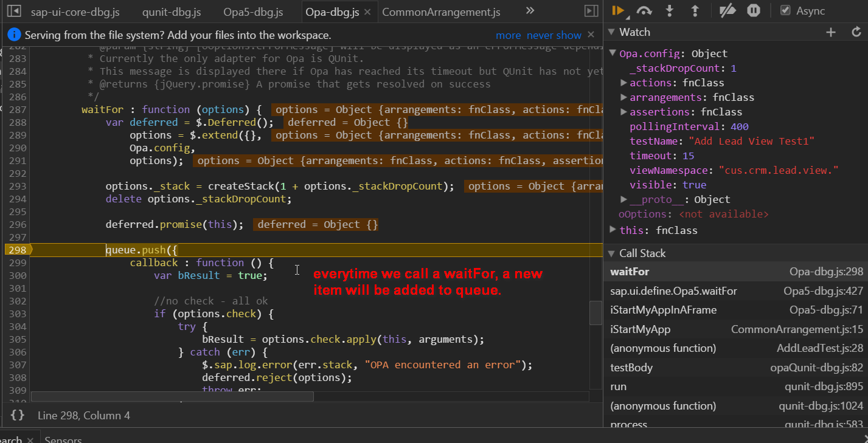Select sap.ui.define.Opa5.waitFor stack frame
The height and width of the screenshot is (443, 868).
tap(736, 291)
